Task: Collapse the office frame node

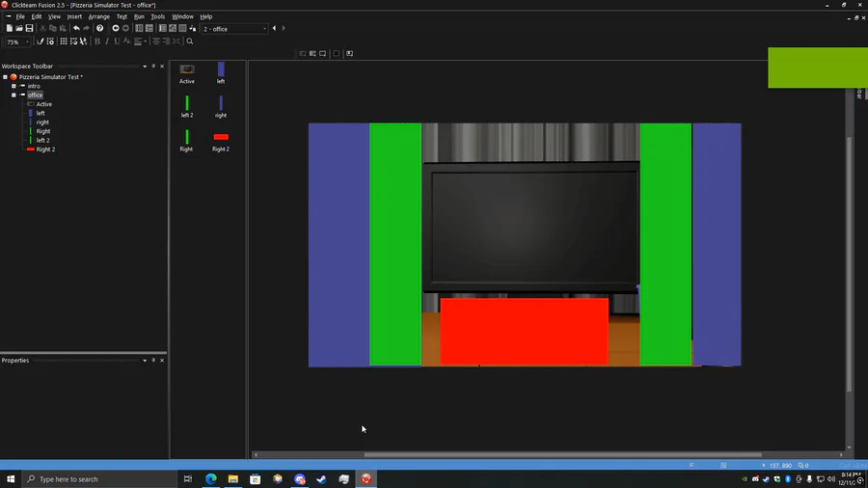Action: pyautogui.click(x=14, y=95)
